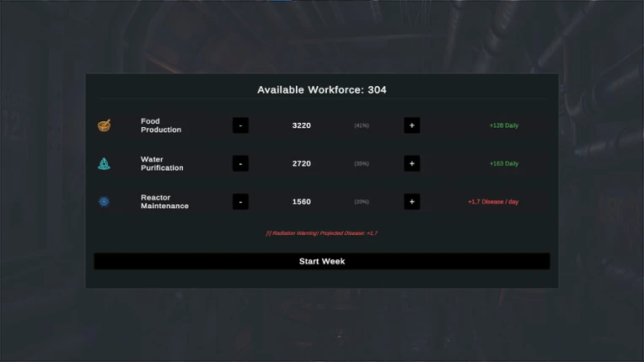
Task: Click the +163 Daily water output text
Action: click(x=504, y=163)
